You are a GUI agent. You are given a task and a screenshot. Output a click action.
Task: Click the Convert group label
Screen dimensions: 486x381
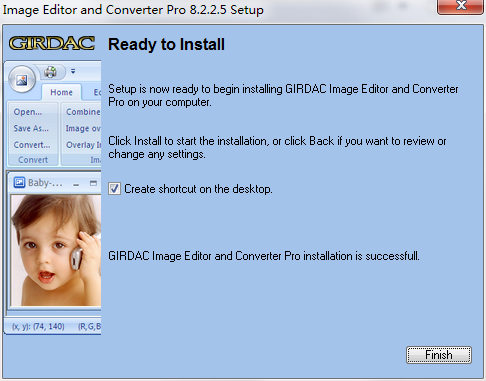pos(33,160)
